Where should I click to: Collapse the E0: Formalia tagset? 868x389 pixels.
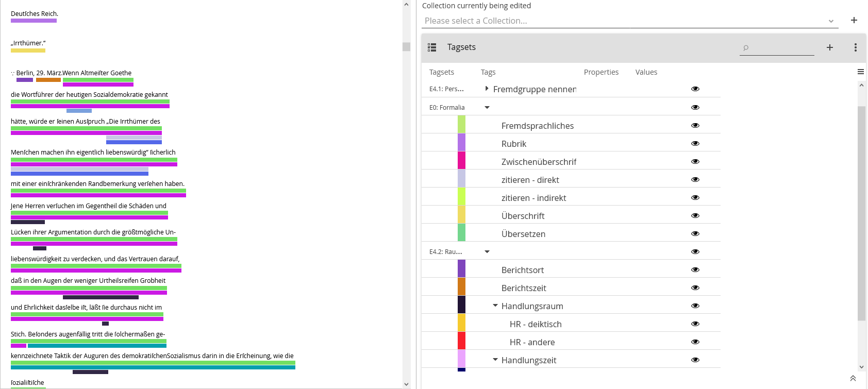click(487, 107)
